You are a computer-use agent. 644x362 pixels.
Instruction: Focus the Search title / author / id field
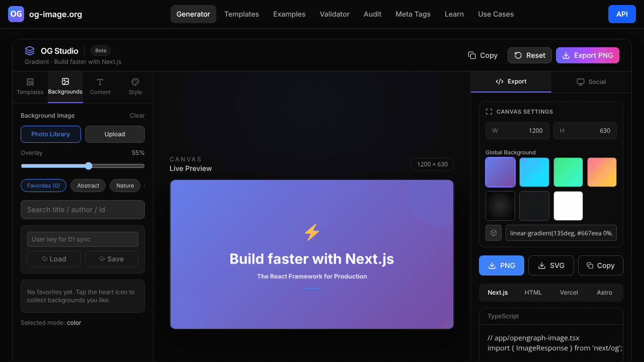point(83,210)
